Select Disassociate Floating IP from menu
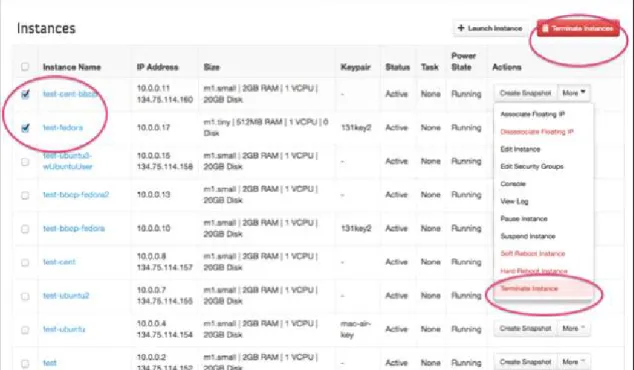634x370 pixels. pyautogui.click(x=537, y=132)
